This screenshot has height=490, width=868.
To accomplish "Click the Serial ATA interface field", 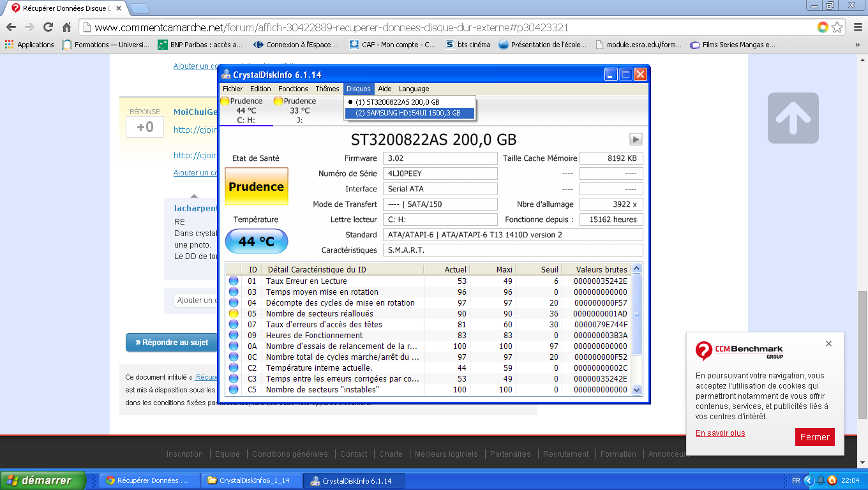I will [440, 189].
